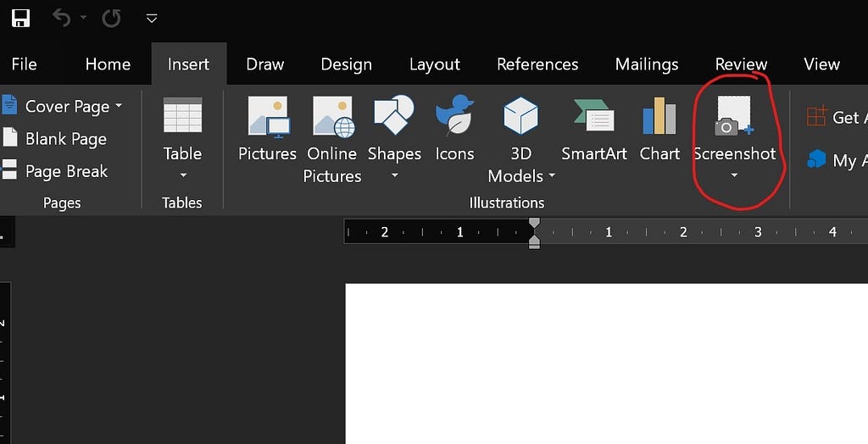The image size is (868, 444).
Task: Click the Redo icon in quick access
Action: (111, 18)
